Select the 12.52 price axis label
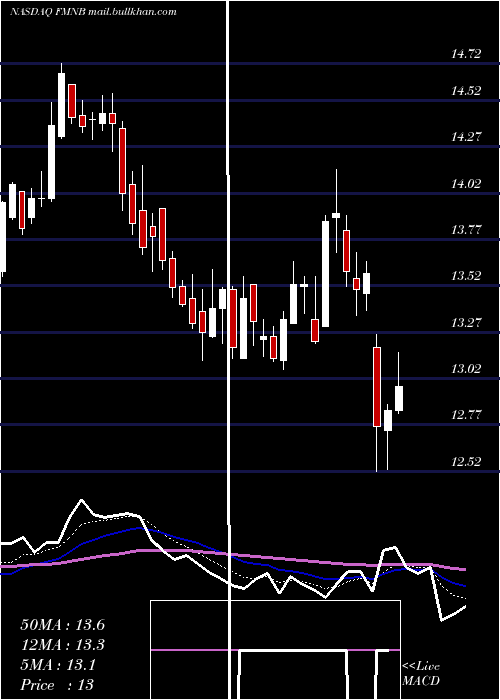500x700 pixels. click(466, 461)
